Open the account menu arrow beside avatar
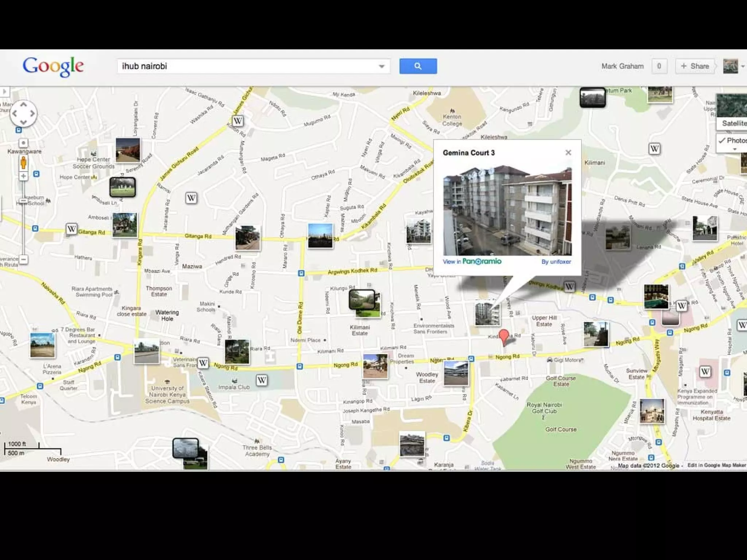Image resolution: width=747 pixels, height=560 pixels. tap(743, 66)
